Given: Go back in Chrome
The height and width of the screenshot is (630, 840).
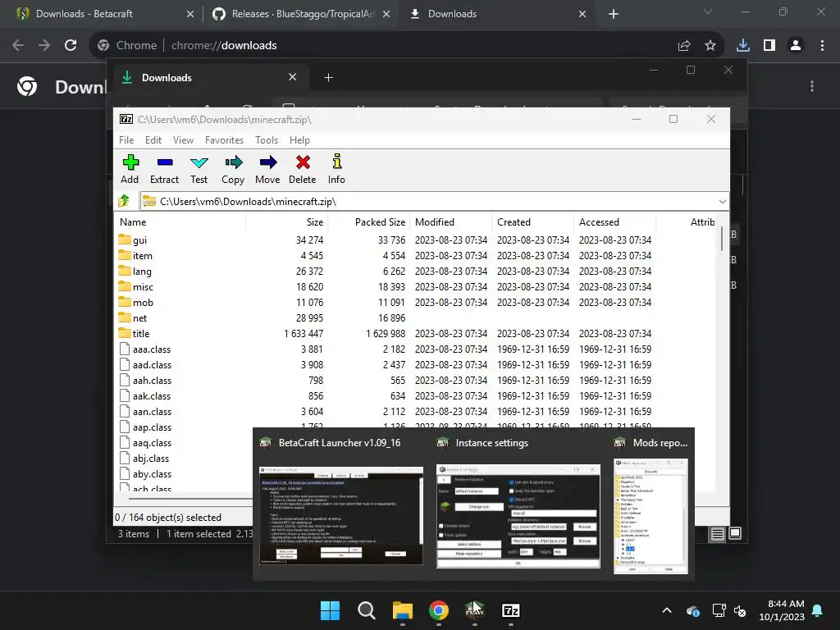Looking at the screenshot, I should (18, 46).
